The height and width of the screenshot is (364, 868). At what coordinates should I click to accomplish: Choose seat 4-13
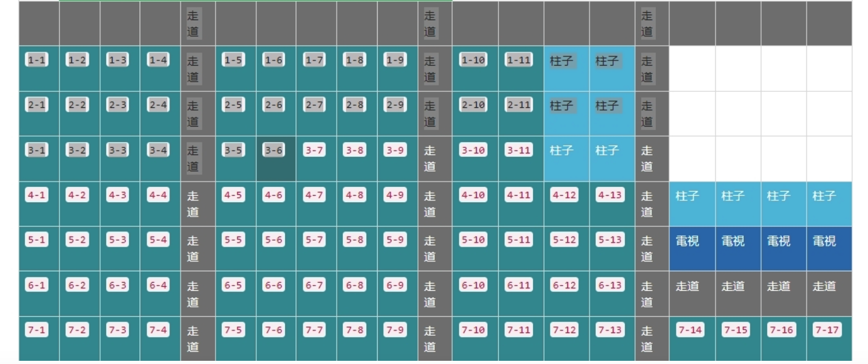(x=610, y=195)
